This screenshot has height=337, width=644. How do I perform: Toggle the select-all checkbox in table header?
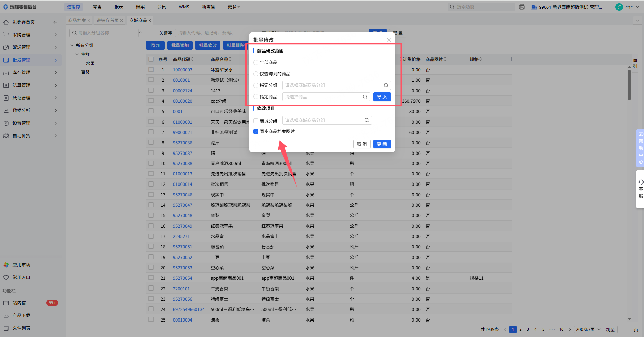coord(151,59)
